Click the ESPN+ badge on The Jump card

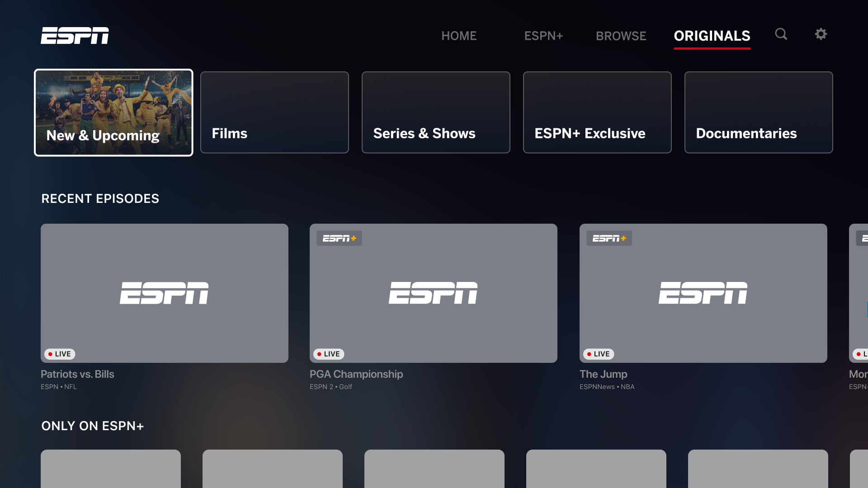(x=609, y=238)
